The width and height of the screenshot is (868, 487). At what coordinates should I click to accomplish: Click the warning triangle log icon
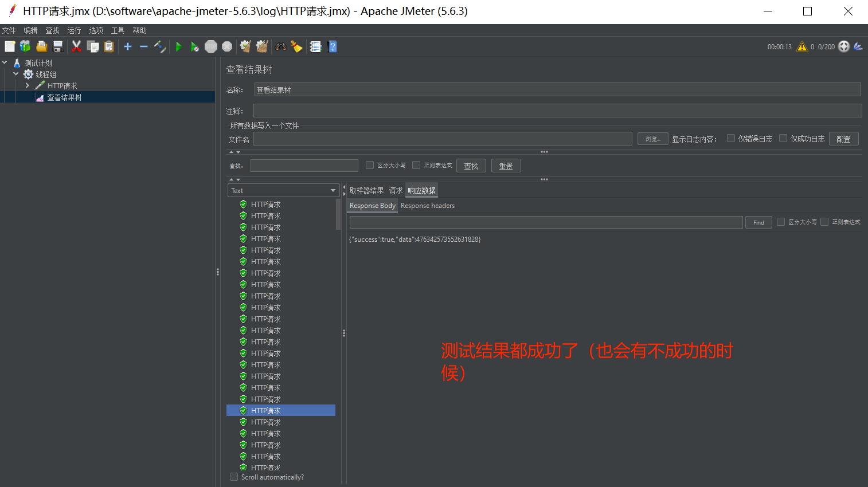coord(802,46)
